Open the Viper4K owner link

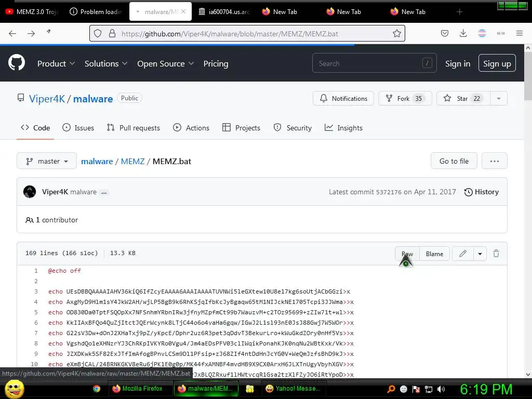coord(47,99)
